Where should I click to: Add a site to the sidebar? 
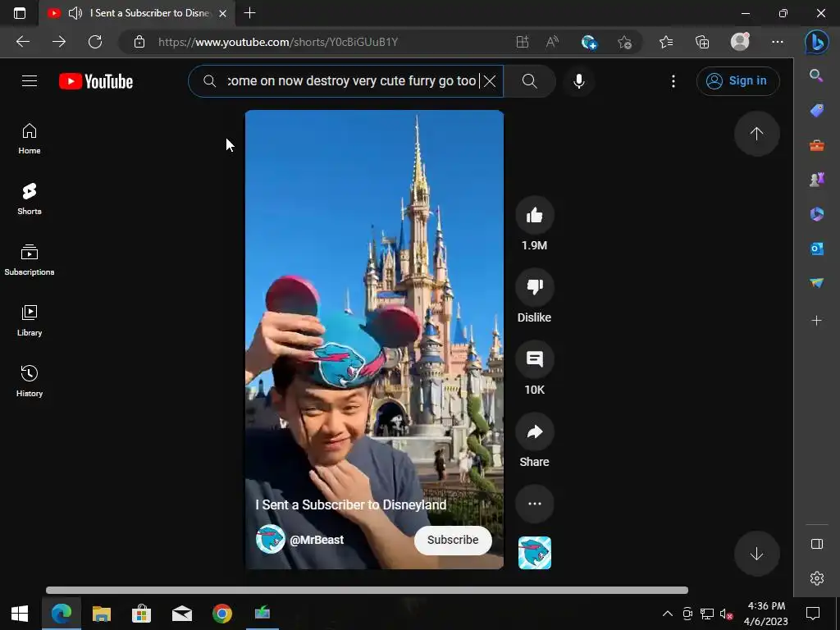pos(816,321)
